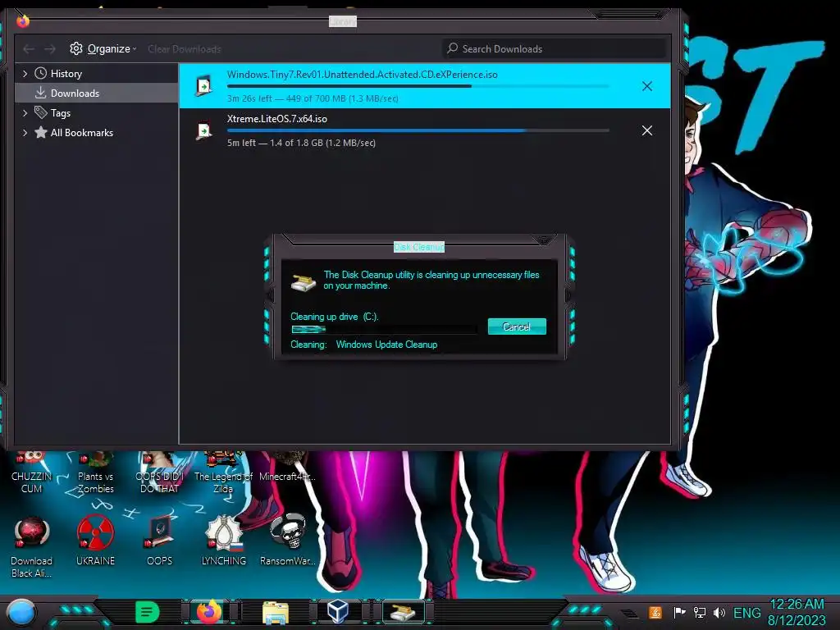840x630 pixels.
Task: Select Tags in the sidebar
Action: 61,113
